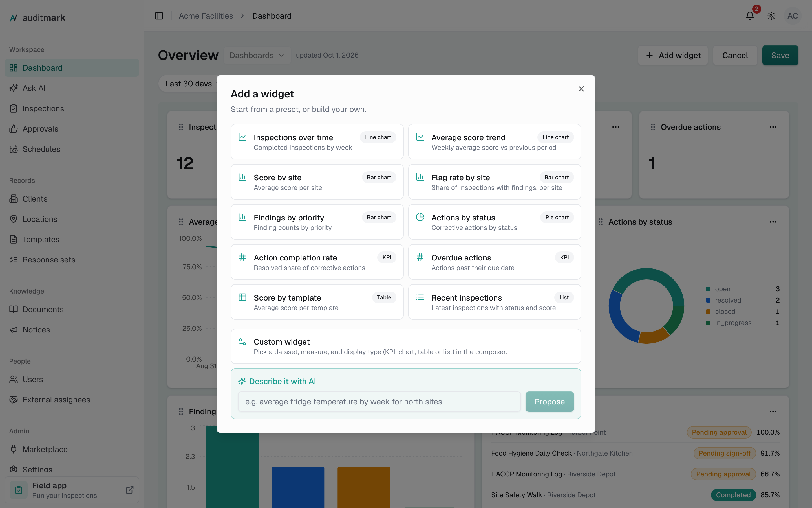The image size is (812, 508).
Task: Select Score by site bar chart preset
Action: 317,182
